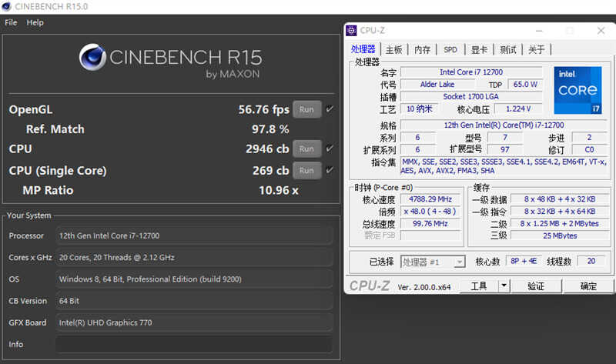Click the TDP value 65.0 W

[x=525, y=84]
